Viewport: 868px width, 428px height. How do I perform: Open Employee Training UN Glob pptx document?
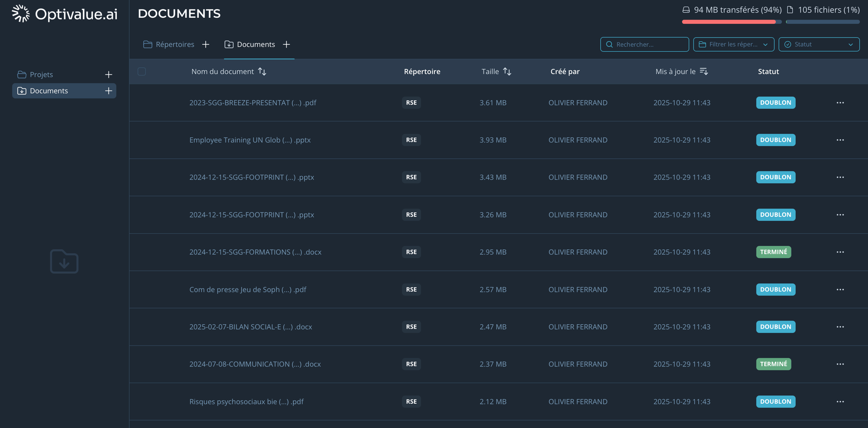tap(250, 140)
